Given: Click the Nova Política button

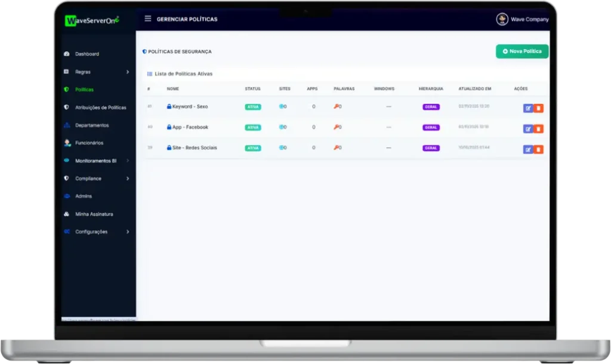Looking at the screenshot, I should click(522, 51).
